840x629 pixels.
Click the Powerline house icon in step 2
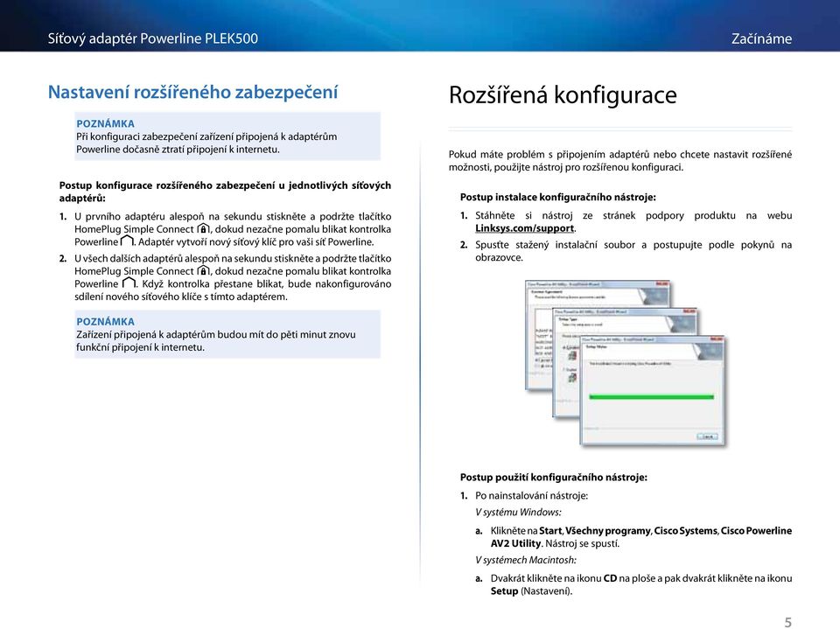(x=129, y=283)
